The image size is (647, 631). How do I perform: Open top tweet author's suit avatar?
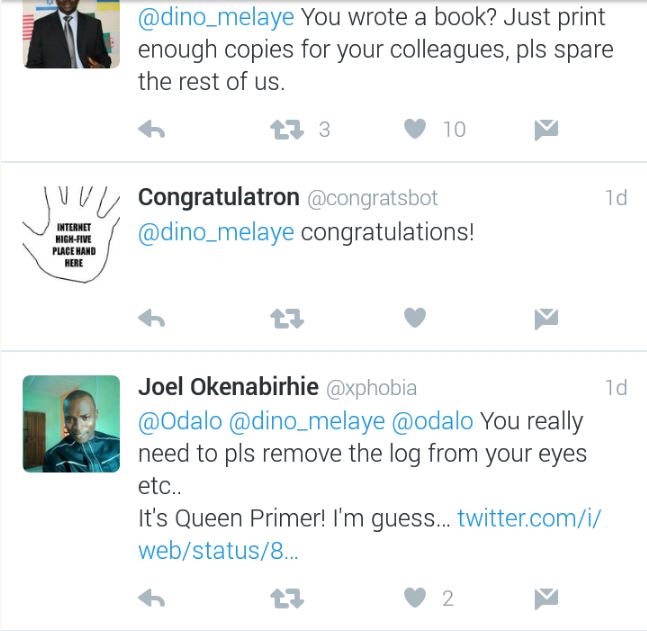pos(70,34)
